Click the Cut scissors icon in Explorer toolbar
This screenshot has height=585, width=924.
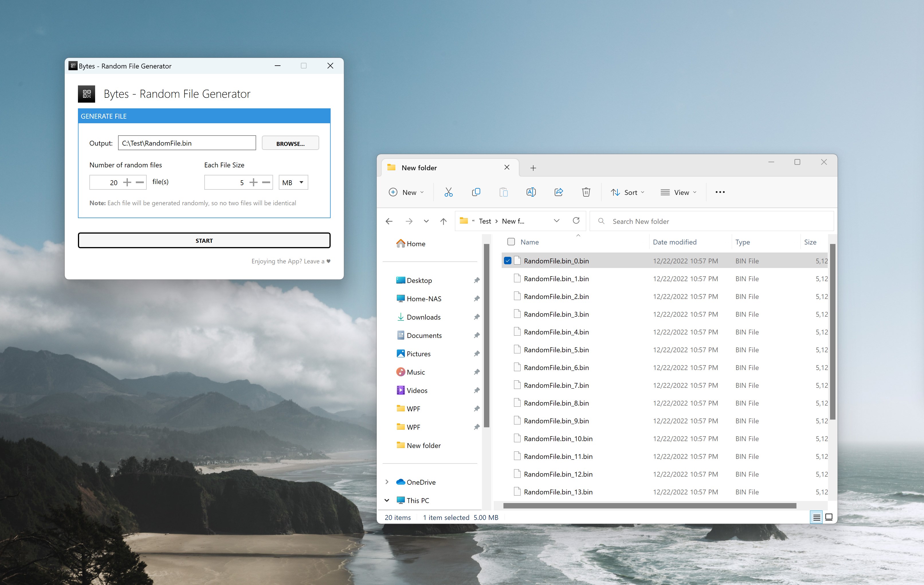tap(448, 192)
